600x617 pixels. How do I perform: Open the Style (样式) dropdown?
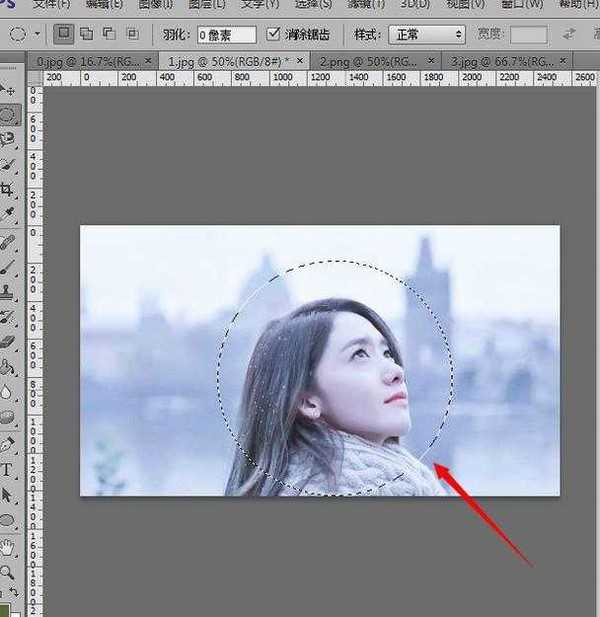click(x=426, y=34)
